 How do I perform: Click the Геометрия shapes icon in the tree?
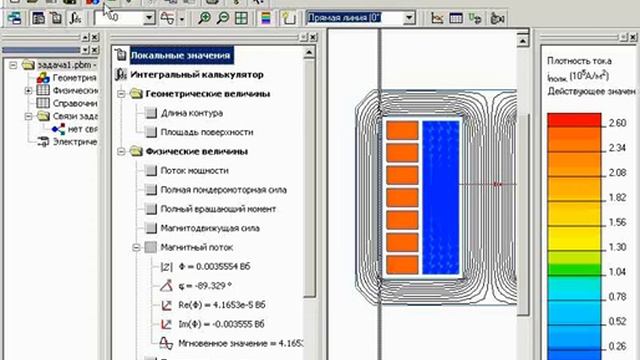coord(43,78)
